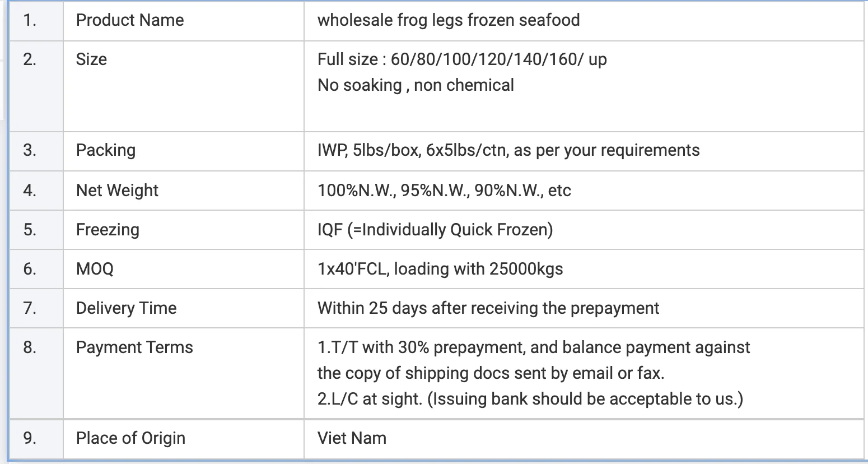Click the "Payment Terms" label cell

[134, 347]
